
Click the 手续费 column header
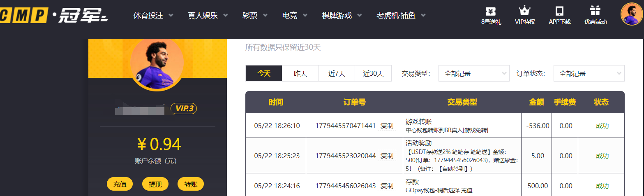tap(565, 102)
